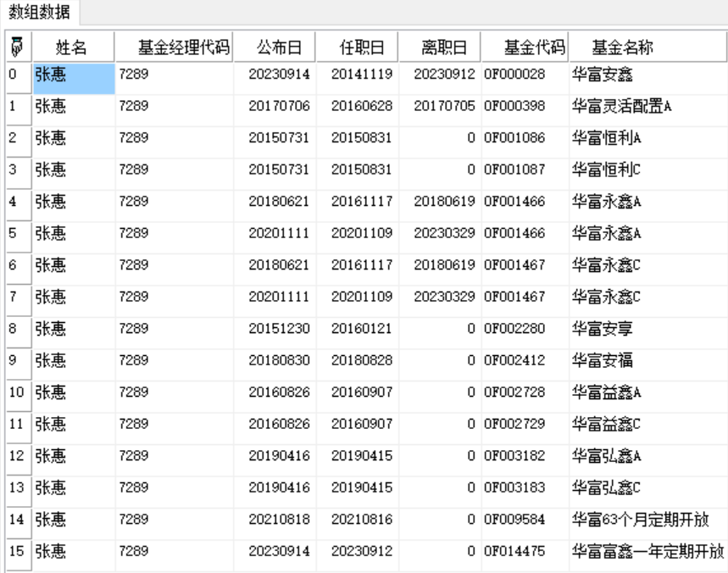Click the 公布日 cell showing 20151230
The height and width of the screenshot is (573, 728).
coord(280,328)
